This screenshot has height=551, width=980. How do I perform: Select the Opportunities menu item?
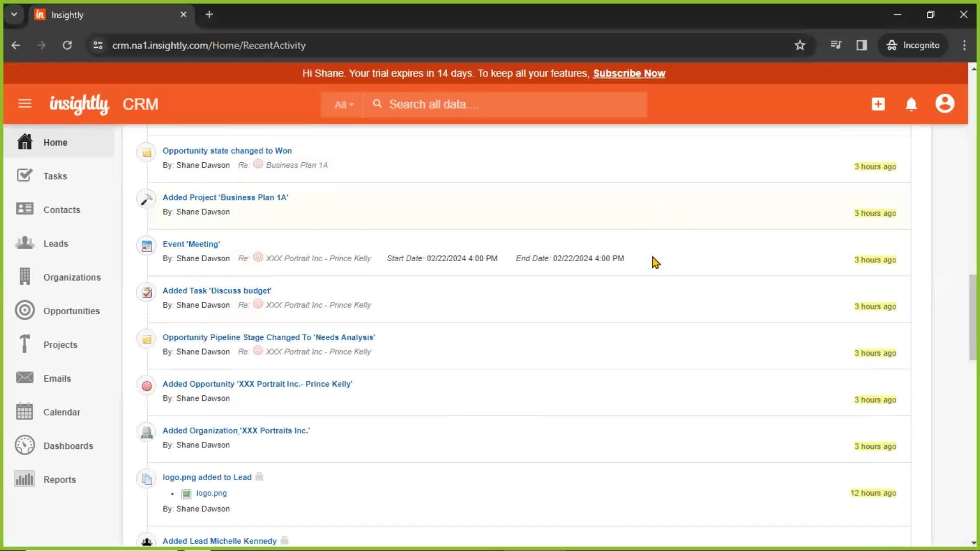coord(71,310)
